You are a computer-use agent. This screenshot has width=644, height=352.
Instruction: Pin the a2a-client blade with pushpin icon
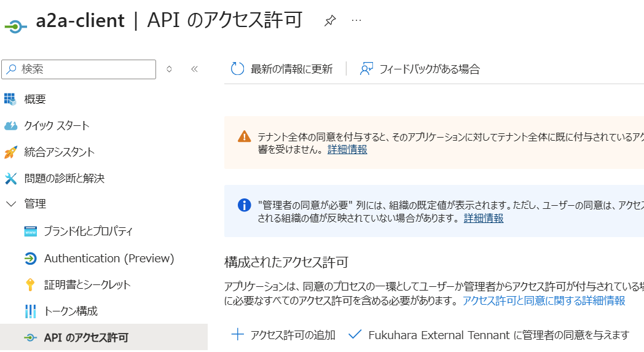coord(330,20)
